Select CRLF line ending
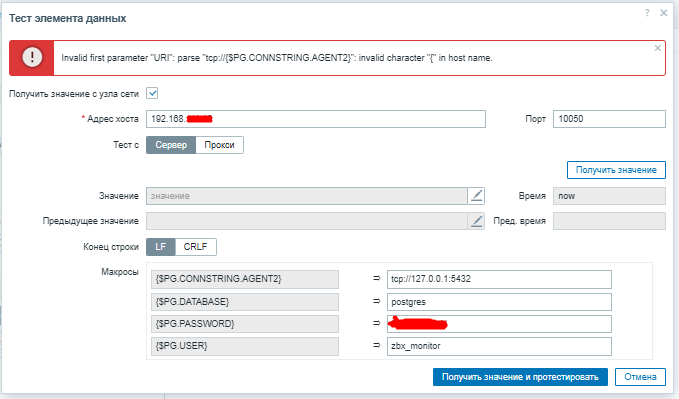Viewport: 679px width, 399px height. coord(195,247)
